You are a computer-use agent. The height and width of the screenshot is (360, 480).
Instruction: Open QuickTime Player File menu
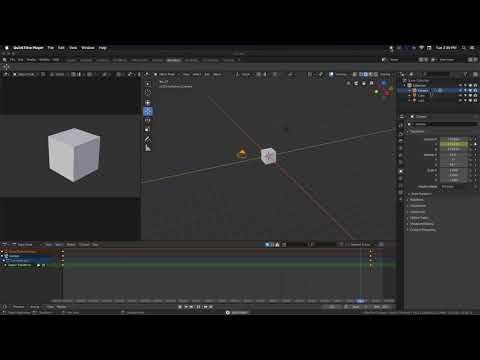[x=51, y=48]
